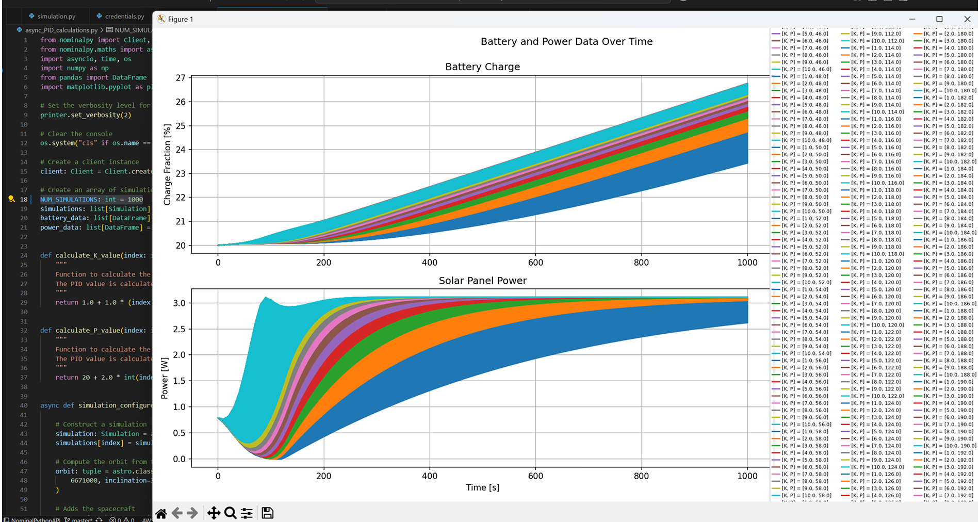
Task: Select the Zoom to rectangle magnifier tool
Action: click(231, 513)
